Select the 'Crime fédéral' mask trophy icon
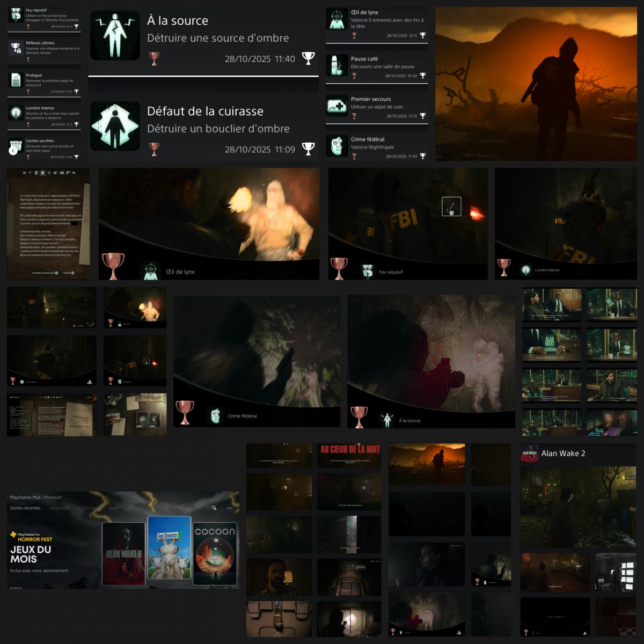This screenshot has height=644, width=644. (x=337, y=145)
